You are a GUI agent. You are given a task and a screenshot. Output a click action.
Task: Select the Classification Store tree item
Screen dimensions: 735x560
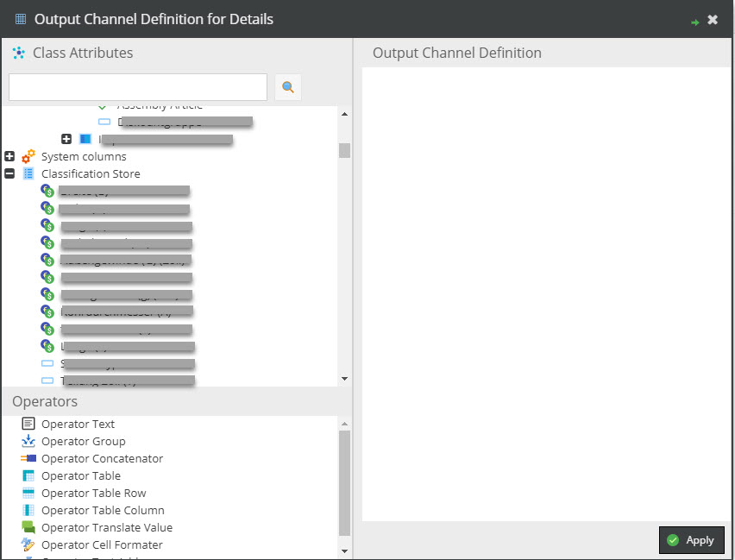click(x=91, y=173)
